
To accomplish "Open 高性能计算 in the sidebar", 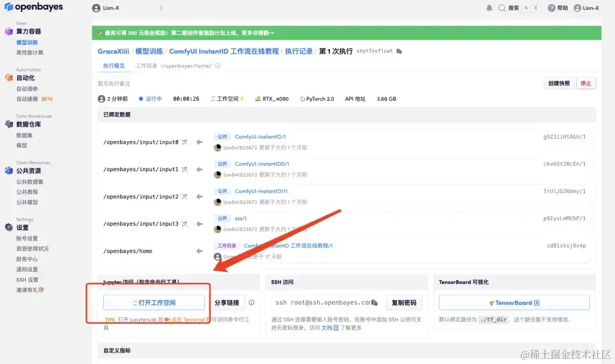I will (x=30, y=52).
